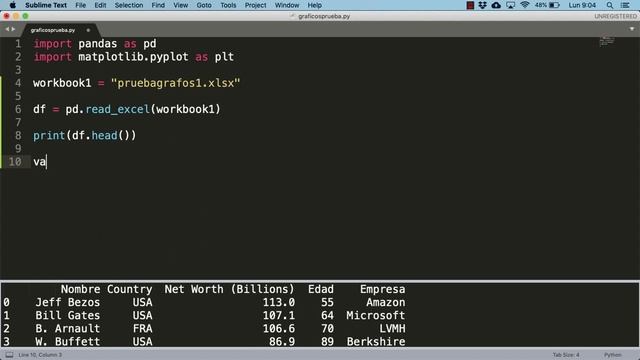This screenshot has width=640, height=360.
Task: Place cursor on "pruebagrafos1.xlsx" string
Action: (x=176, y=83)
